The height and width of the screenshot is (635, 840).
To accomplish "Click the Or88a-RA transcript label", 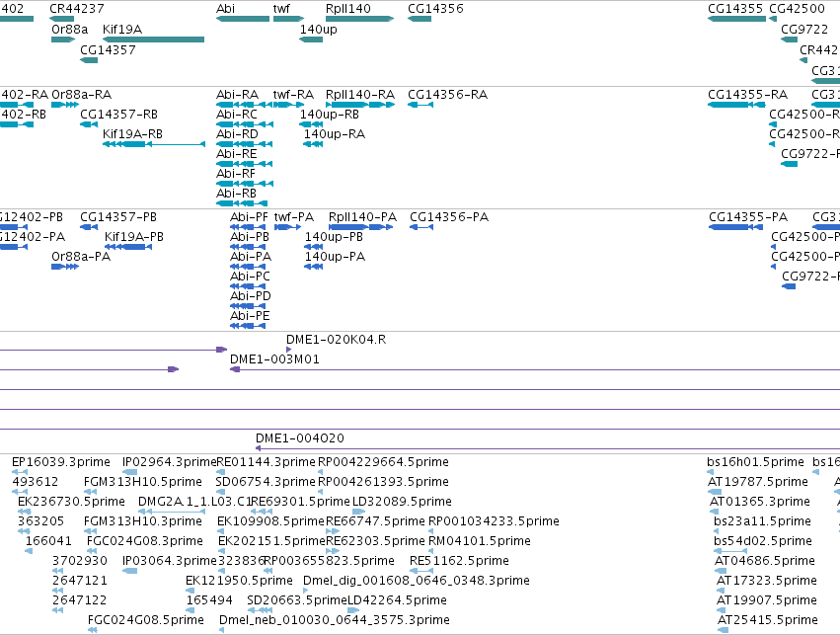I will coord(81,95).
